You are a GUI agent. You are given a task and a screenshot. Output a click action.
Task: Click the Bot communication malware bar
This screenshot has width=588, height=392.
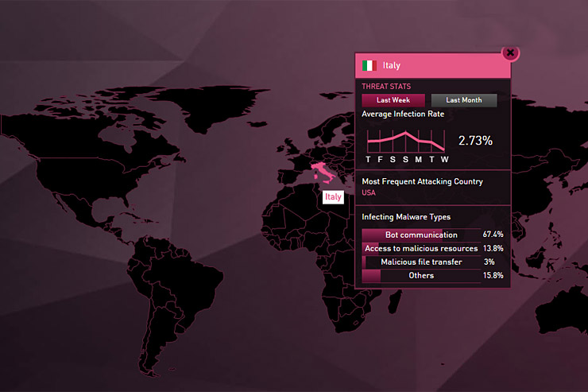click(421, 235)
